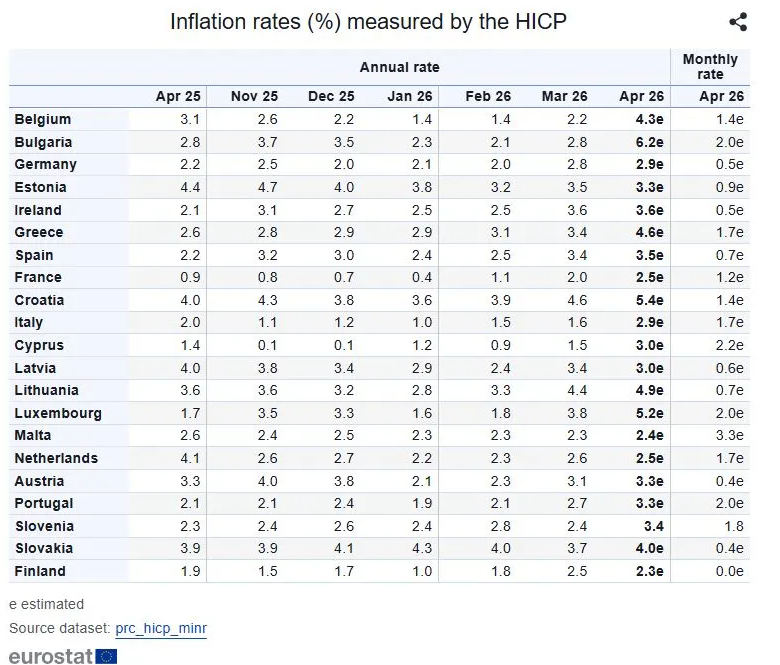Click the Monthly rate column header
The width and height of the screenshot is (780, 665).
709,67
